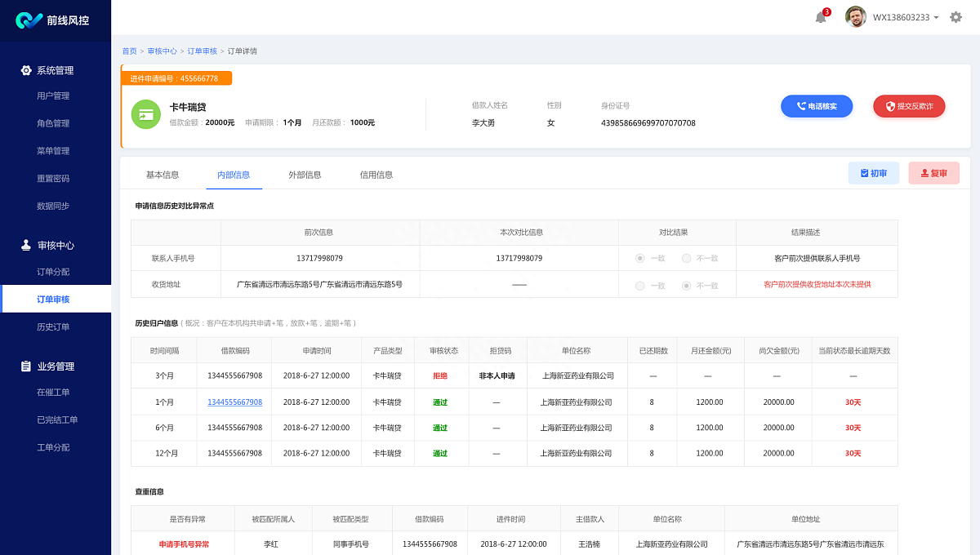Open 菜单管理 in the sidebar

(53, 151)
